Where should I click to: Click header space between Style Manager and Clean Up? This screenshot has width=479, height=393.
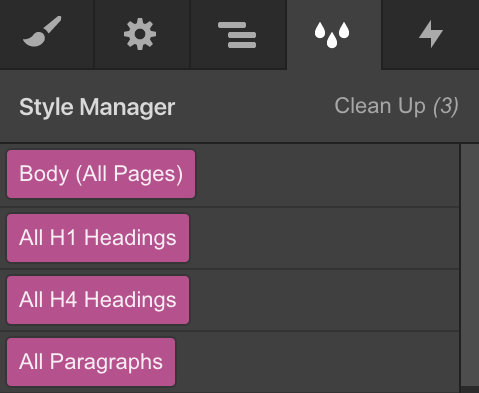(255, 107)
